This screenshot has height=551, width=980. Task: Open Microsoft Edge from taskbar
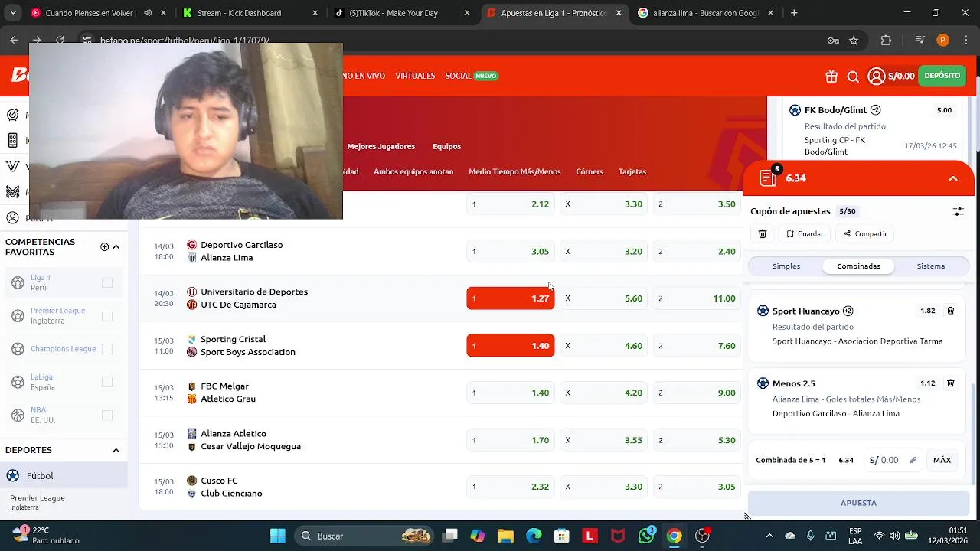[534, 536]
